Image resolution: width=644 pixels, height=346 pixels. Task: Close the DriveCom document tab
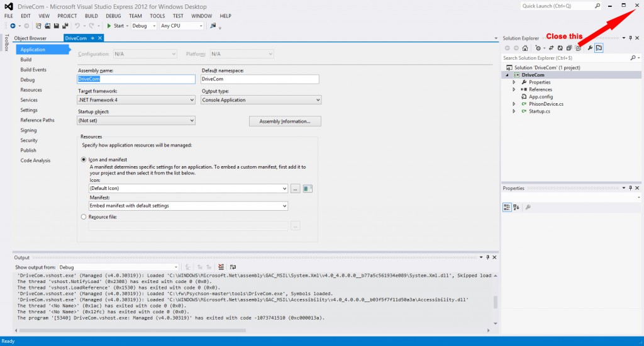[99, 38]
